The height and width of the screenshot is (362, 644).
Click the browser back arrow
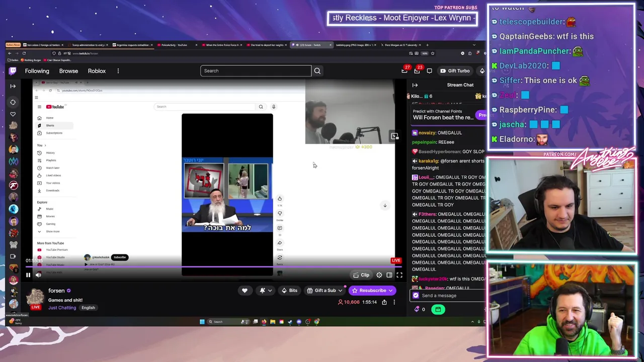tap(10, 53)
